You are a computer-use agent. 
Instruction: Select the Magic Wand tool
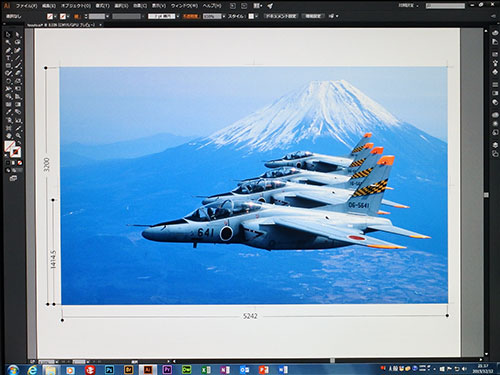click(x=8, y=42)
